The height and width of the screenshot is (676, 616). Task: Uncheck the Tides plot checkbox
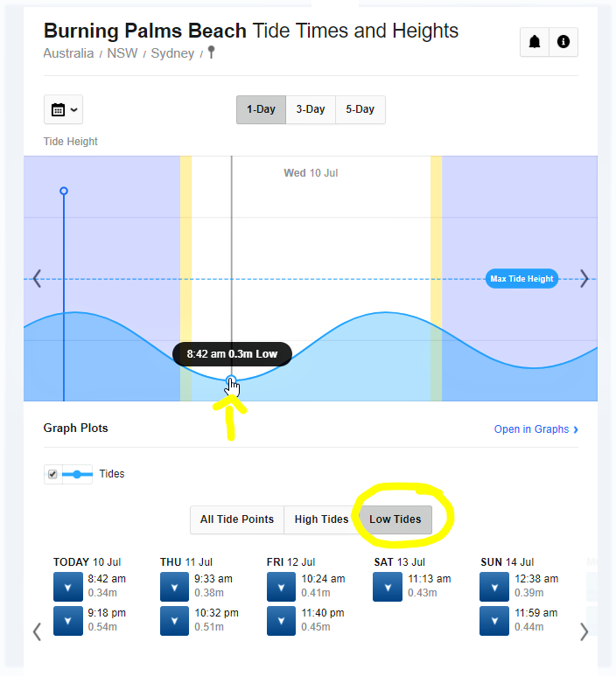point(52,474)
